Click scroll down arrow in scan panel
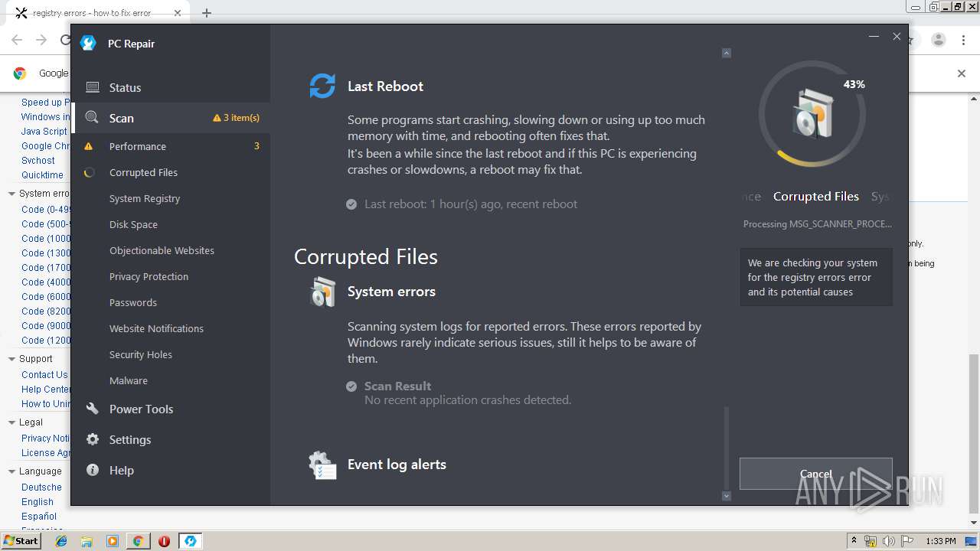The image size is (980, 551). pyautogui.click(x=727, y=496)
